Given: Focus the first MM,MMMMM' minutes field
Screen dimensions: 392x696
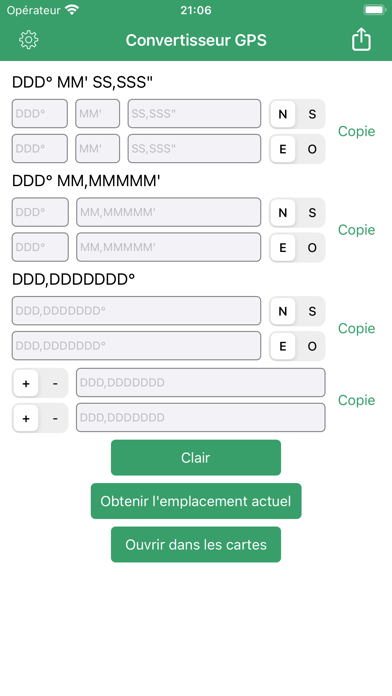Looking at the screenshot, I should point(169,212).
